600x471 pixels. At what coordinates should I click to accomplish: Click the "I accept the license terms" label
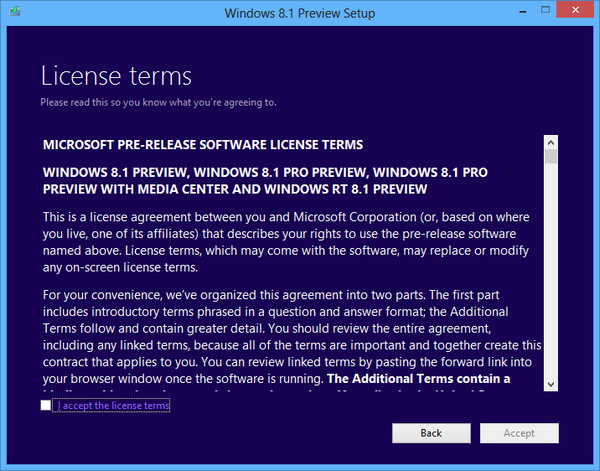pos(114,406)
